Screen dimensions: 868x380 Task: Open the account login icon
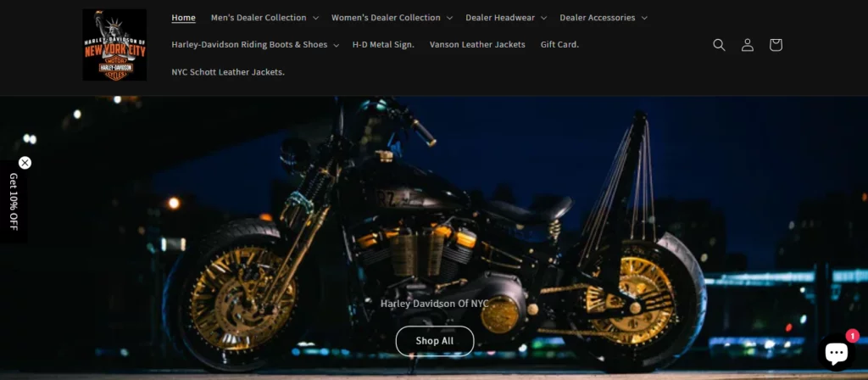tap(748, 45)
